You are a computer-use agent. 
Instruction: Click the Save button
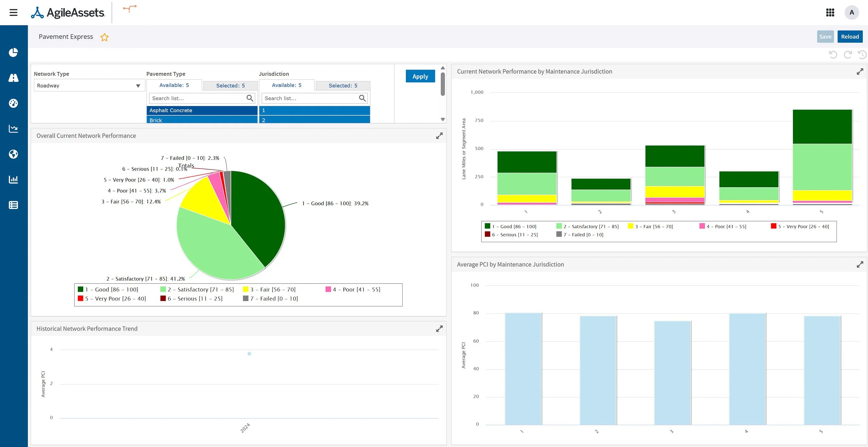825,37
